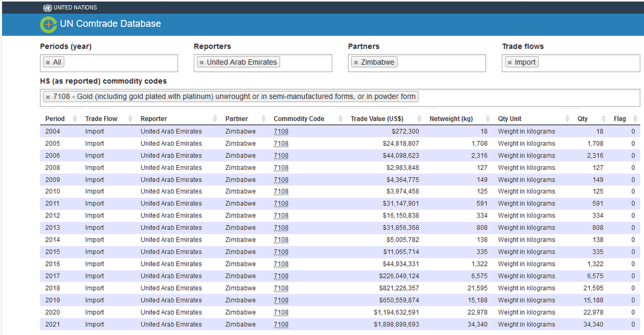Open commodity code 7108 link in 2004 row

click(281, 131)
